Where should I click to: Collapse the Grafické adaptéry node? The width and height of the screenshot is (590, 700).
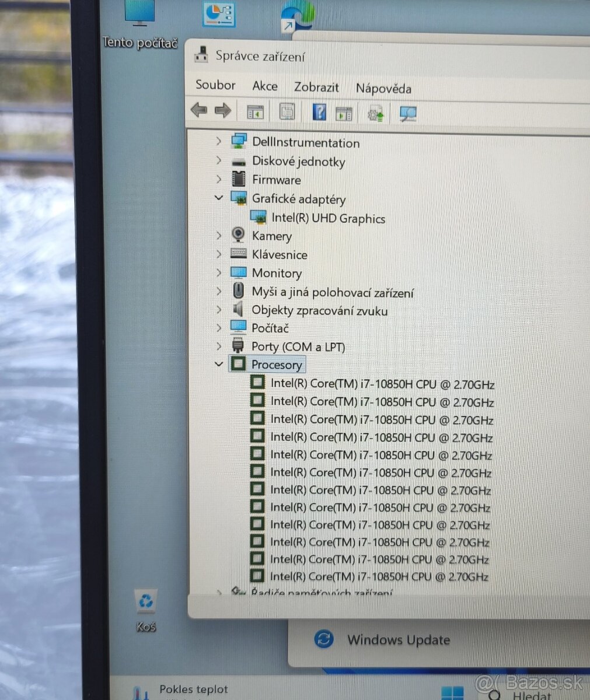pos(219,198)
